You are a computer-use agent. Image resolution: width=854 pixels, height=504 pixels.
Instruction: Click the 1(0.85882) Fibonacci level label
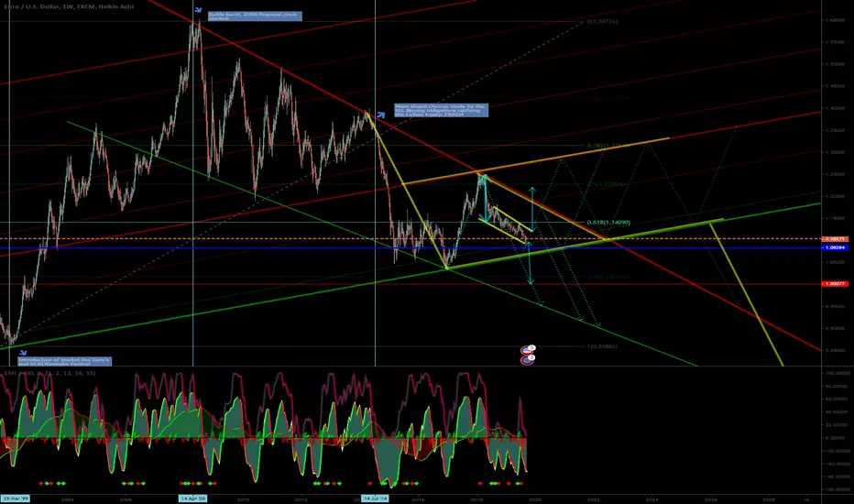pos(602,346)
